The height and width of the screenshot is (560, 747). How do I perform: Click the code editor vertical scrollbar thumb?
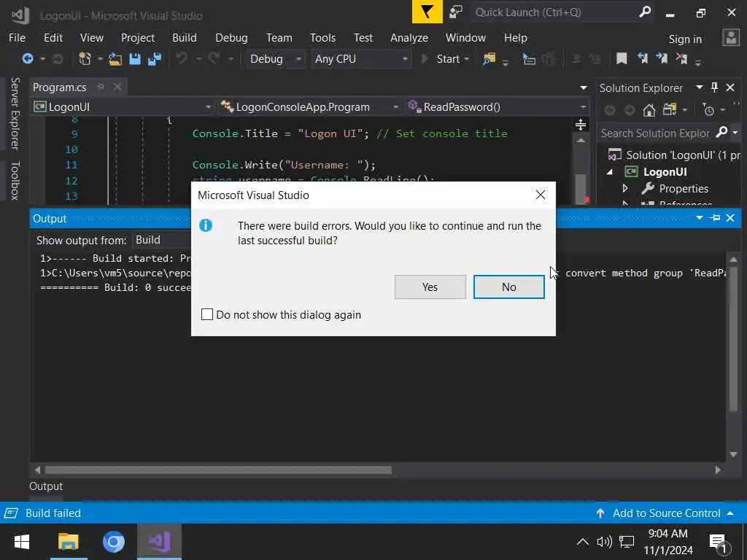coord(581,188)
